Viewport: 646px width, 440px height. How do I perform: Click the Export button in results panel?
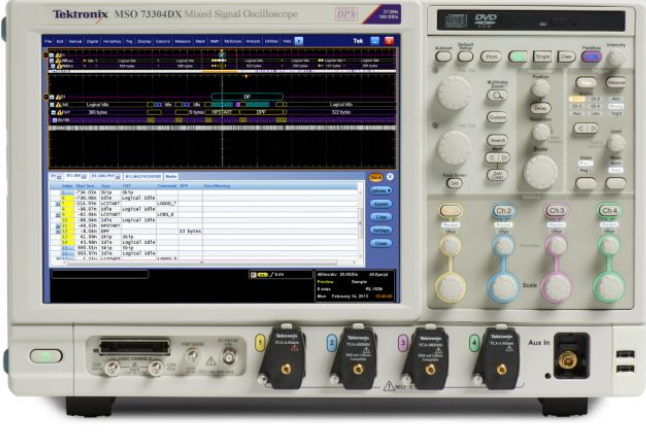(x=381, y=202)
